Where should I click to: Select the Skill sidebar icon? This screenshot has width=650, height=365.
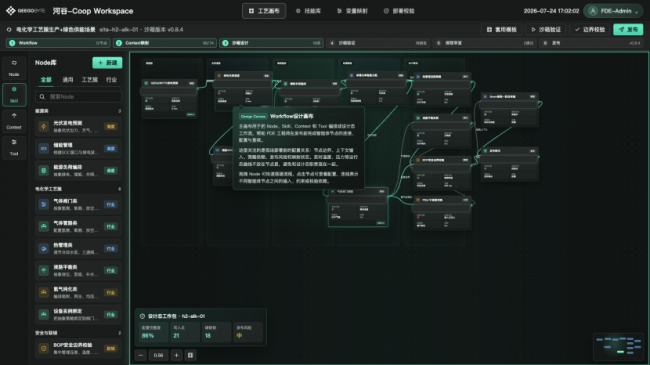coord(14,95)
